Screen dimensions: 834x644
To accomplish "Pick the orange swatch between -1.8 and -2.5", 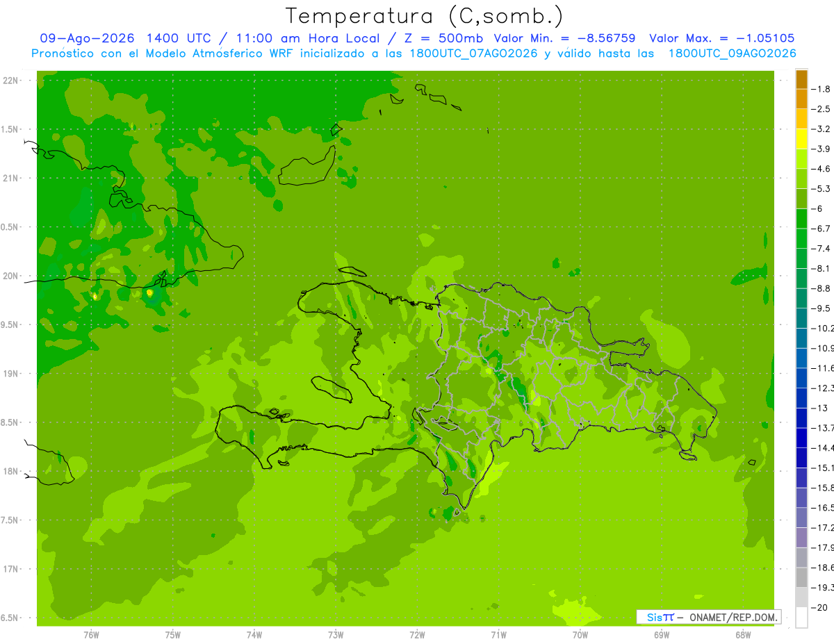I will [801, 99].
